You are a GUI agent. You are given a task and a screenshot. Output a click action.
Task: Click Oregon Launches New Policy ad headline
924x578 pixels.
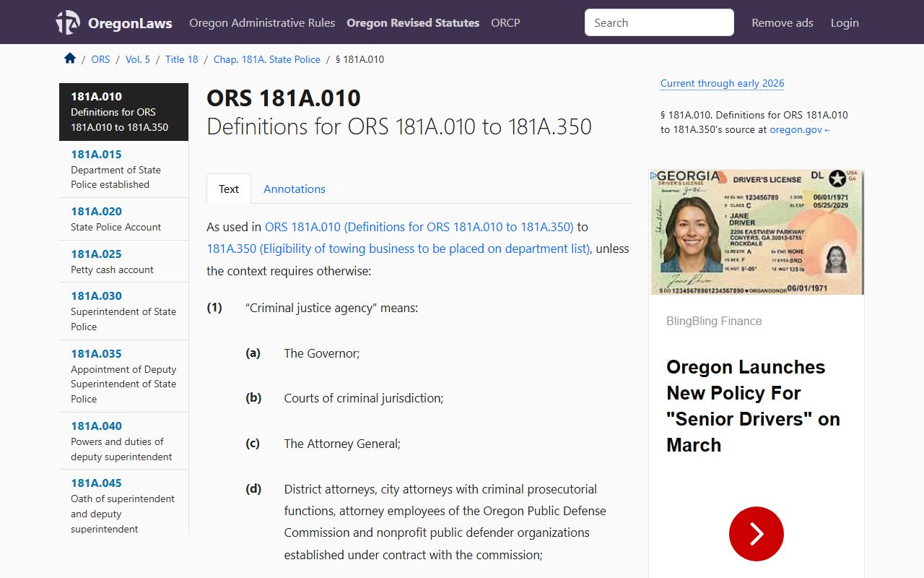(x=753, y=406)
